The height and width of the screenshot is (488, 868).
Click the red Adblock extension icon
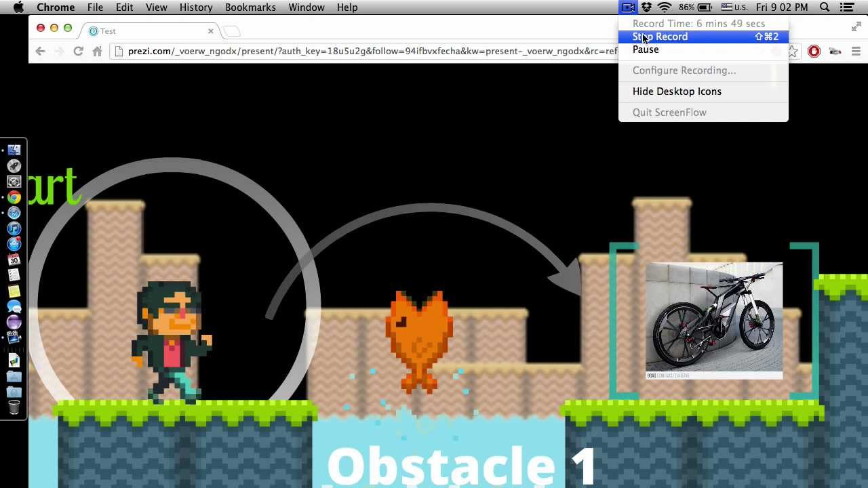814,52
